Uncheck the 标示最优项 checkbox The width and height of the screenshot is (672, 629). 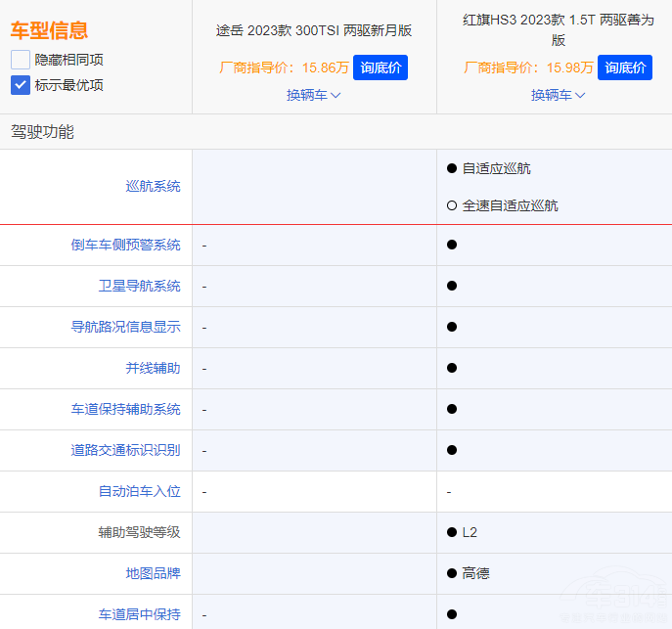pyautogui.click(x=21, y=85)
